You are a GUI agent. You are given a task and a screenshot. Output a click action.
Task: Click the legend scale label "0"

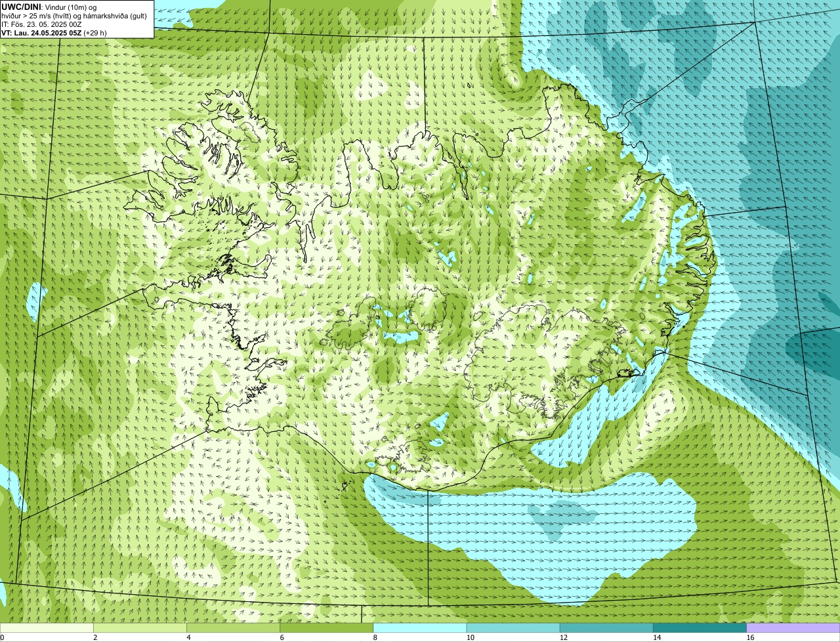2,637
